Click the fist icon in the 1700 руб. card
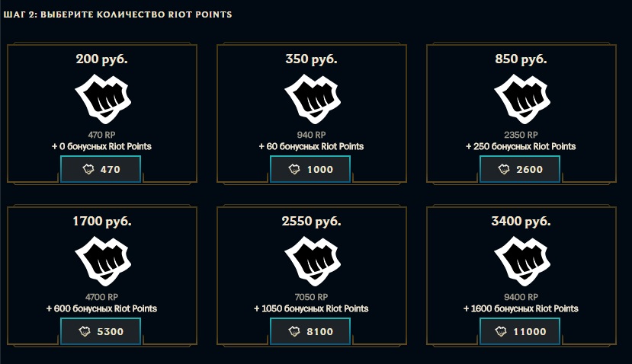 tap(103, 261)
